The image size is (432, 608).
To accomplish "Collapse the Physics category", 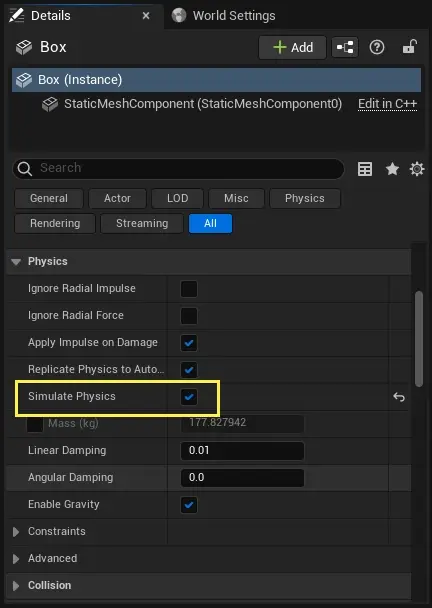I will click(x=16, y=262).
